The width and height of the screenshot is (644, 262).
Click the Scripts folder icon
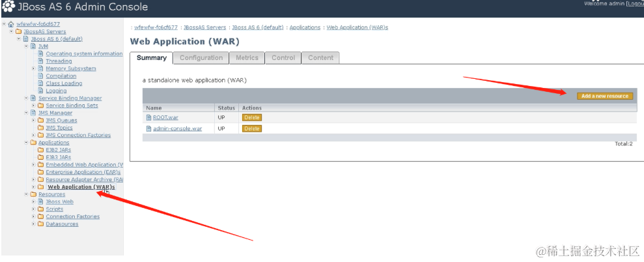pyautogui.click(x=40, y=209)
